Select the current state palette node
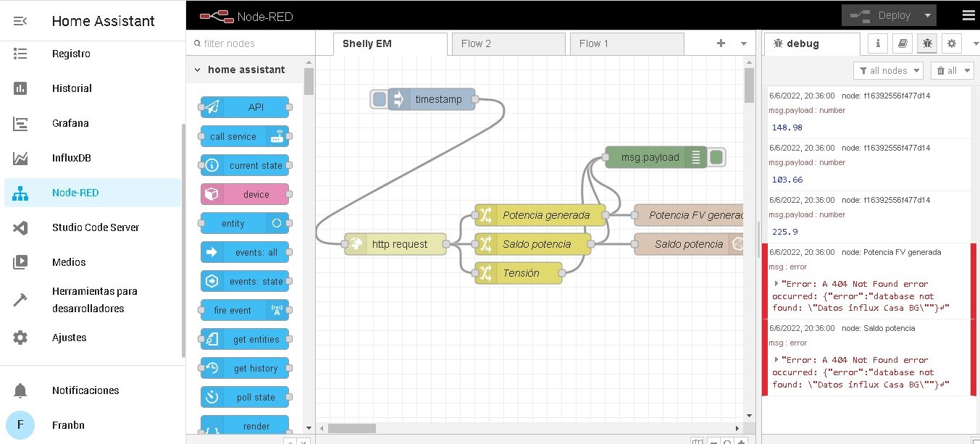980x444 pixels. click(x=245, y=165)
